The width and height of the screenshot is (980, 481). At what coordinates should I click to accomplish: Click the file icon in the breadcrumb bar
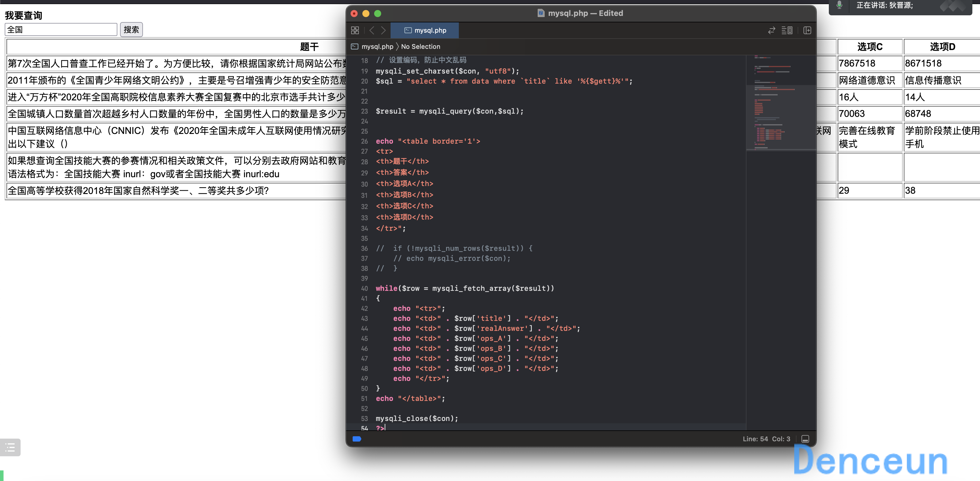354,47
